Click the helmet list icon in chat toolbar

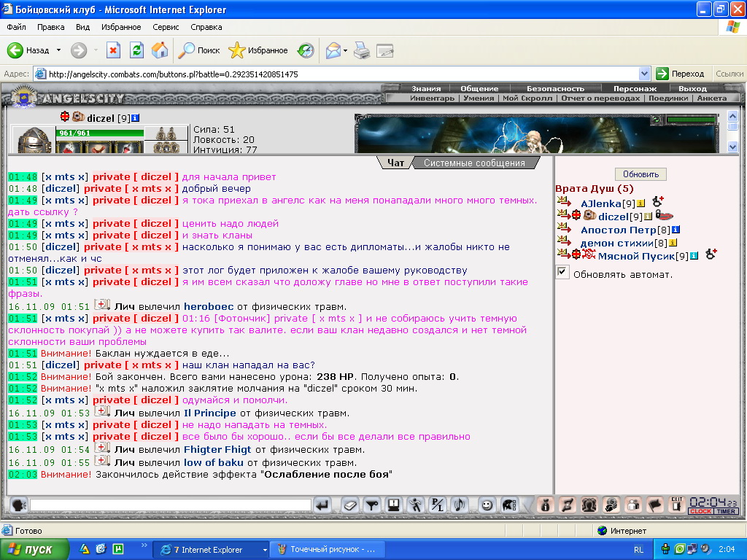pyautogui.click(x=508, y=505)
